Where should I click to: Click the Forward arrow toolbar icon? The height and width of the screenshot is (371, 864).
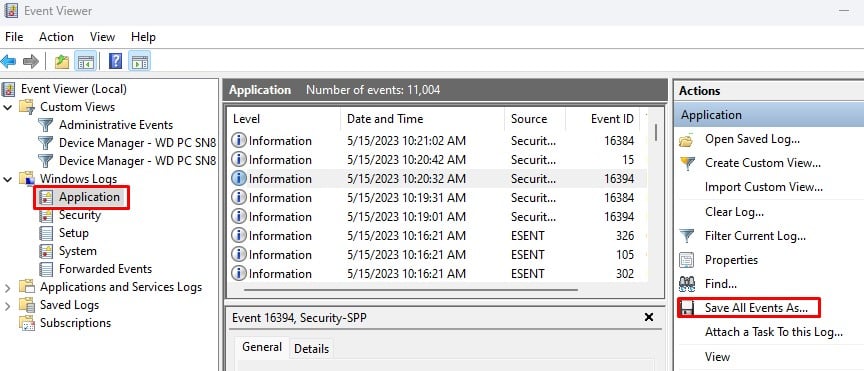[x=31, y=61]
